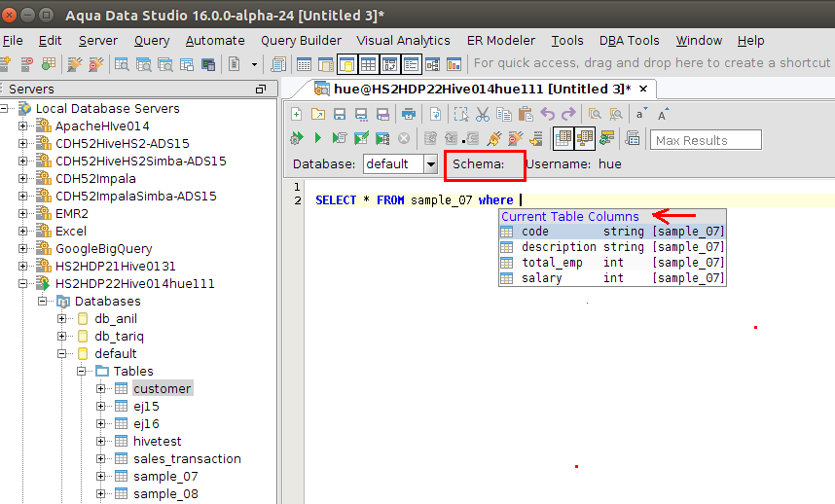835x504 pixels.
Task: Toggle the highlighted yellow-panel layout button in main toolbar
Action: pyautogui.click(x=347, y=64)
